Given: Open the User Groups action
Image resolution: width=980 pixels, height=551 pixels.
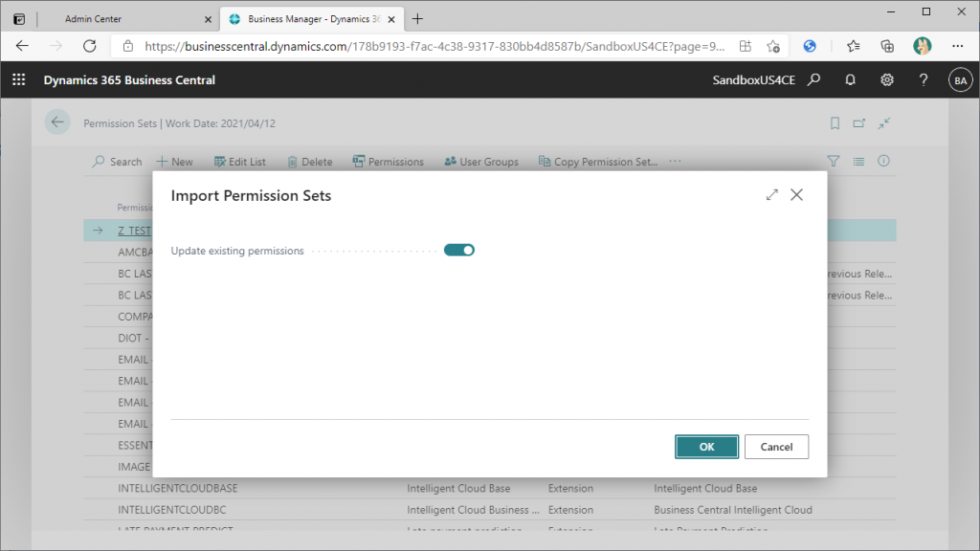Looking at the screenshot, I should pos(481,162).
